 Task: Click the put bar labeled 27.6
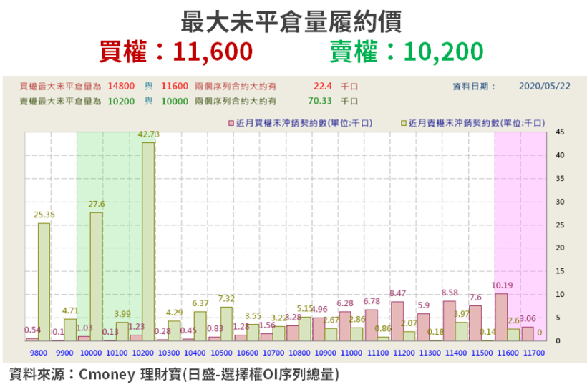[x=96, y=277]
